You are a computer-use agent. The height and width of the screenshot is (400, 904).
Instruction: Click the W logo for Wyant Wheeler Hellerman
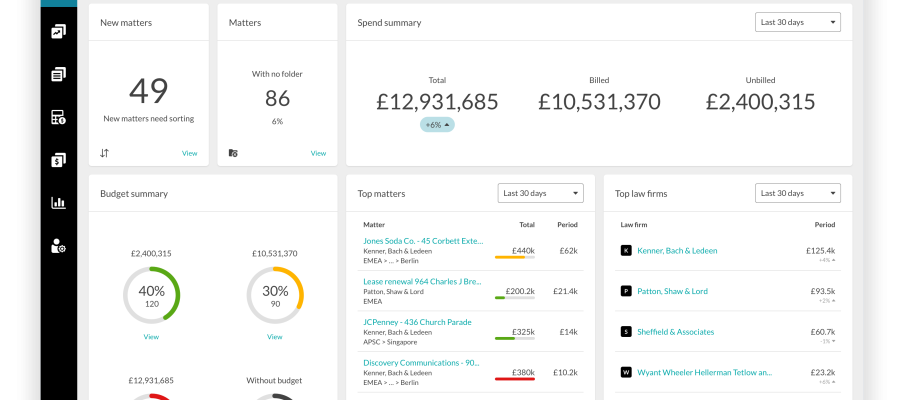pyautogui.click(x=626, y=372)
